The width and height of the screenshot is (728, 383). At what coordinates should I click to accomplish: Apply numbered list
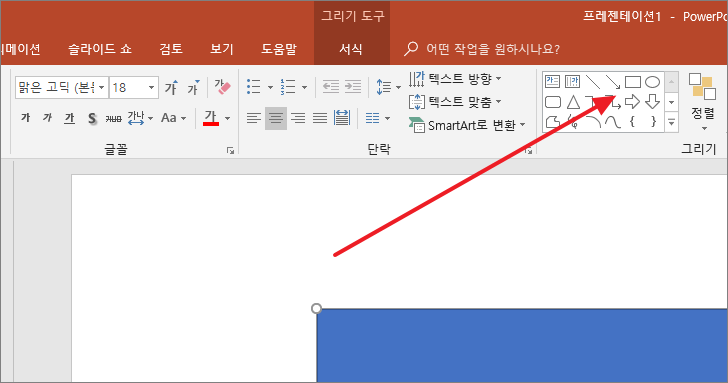(x=288, y=87)
